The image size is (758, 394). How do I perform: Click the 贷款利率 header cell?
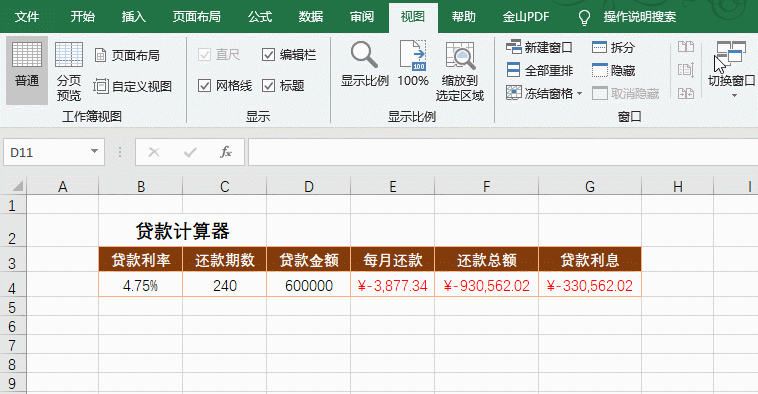coord(141,260)
